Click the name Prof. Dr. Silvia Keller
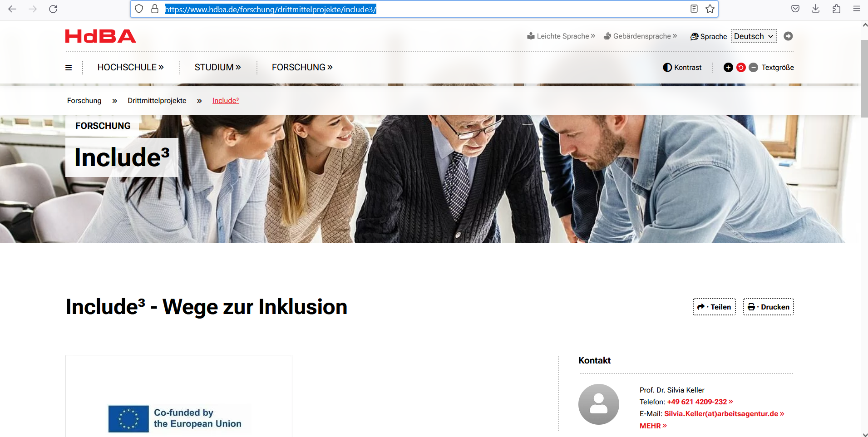 [672, 390]
